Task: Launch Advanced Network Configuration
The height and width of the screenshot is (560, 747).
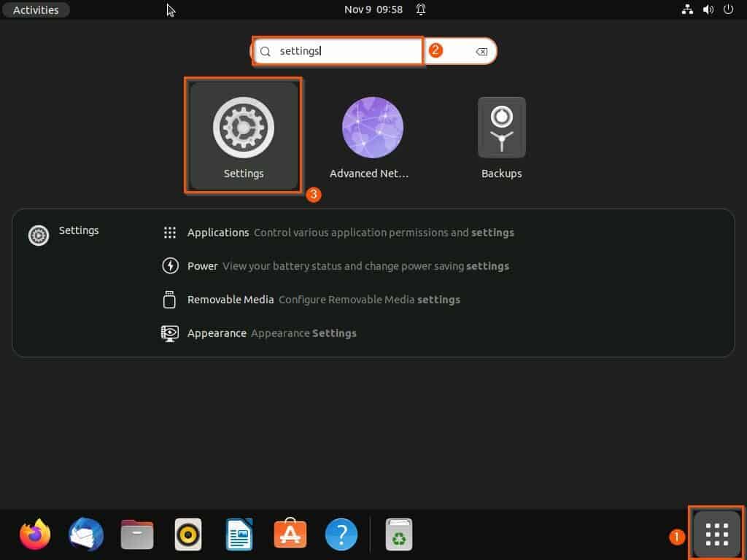Action: coord(372,128)
